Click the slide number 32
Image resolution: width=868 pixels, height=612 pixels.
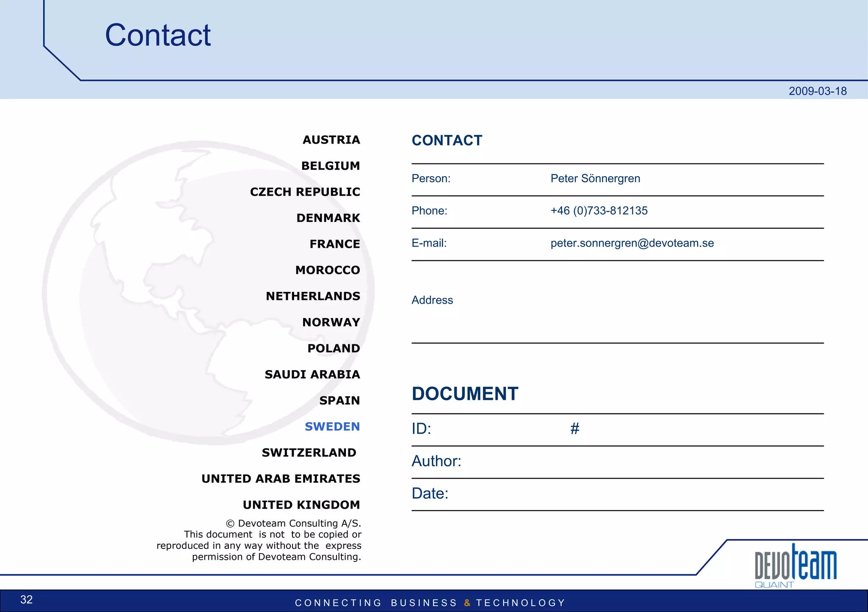[26, 600]
